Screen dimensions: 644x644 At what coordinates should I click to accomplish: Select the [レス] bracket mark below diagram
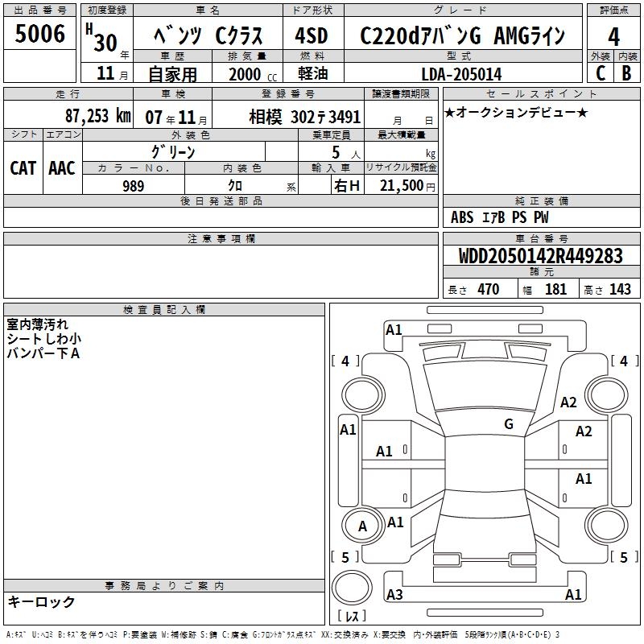tap(350, 617)
